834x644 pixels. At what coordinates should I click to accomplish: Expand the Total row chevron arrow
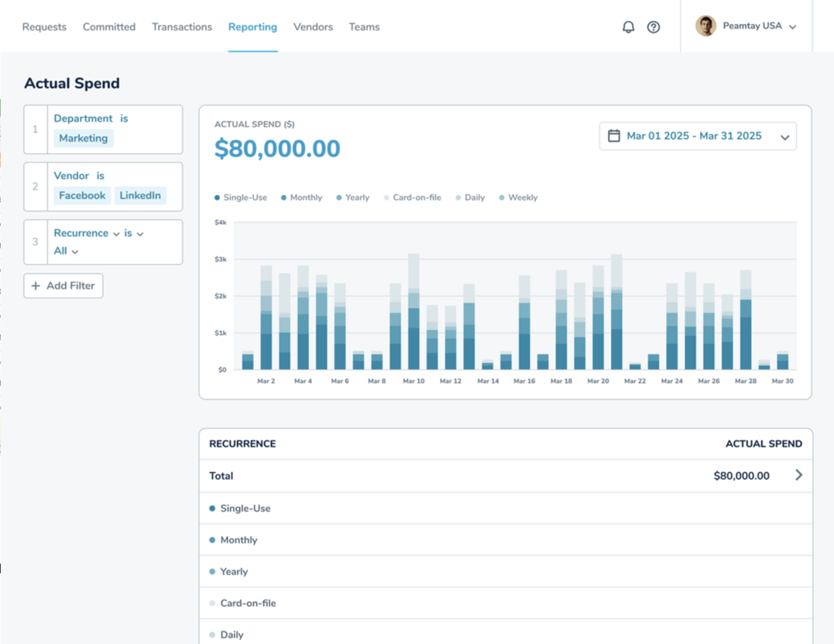pos(798,475)
